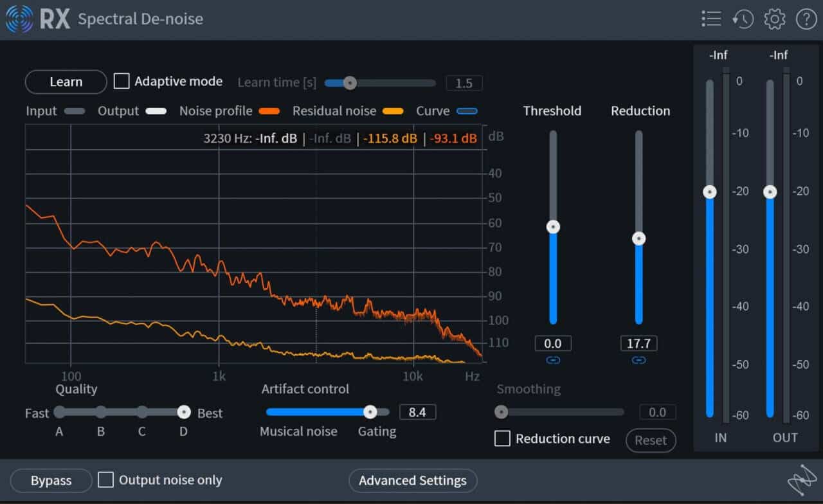Click the Learn time slider handle
Image resolution: width=823 pixels, height=504 pixels.
pos(350,82)
